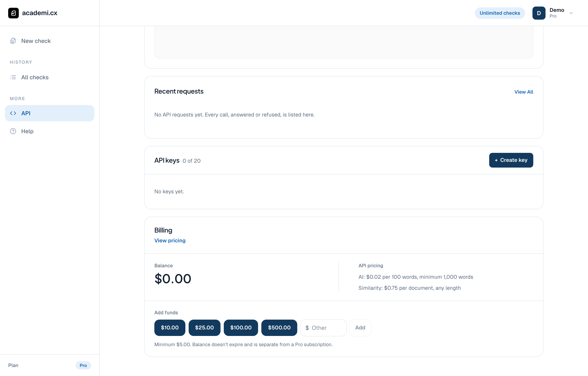Add $10.00 in funds
Viewport: 588px width, 376px height.
[x=170, y=328]
